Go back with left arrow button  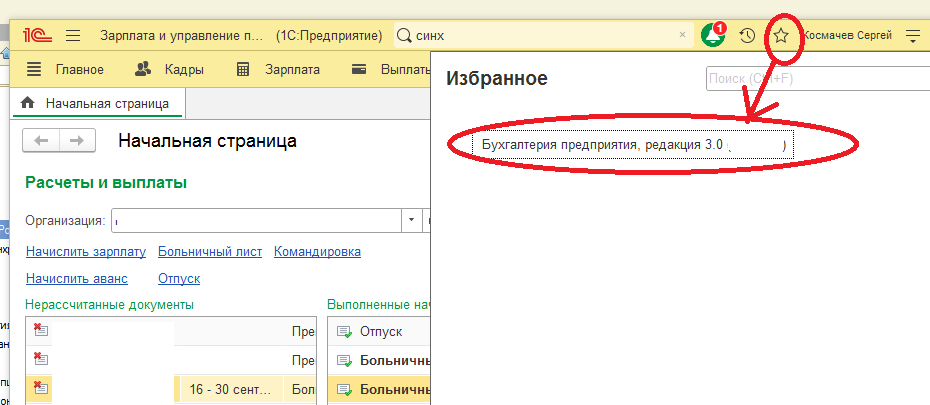[x=41, y=141]
